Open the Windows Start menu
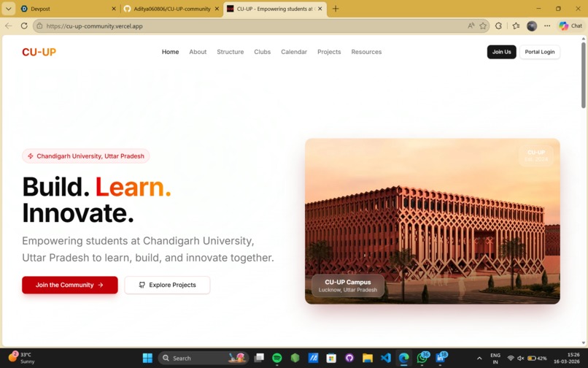Viewport: 588px width, 368px height. pos(148,358)
